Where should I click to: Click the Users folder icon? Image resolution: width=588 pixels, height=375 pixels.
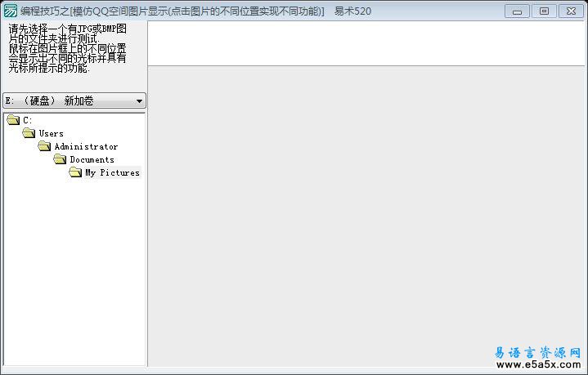29,133
